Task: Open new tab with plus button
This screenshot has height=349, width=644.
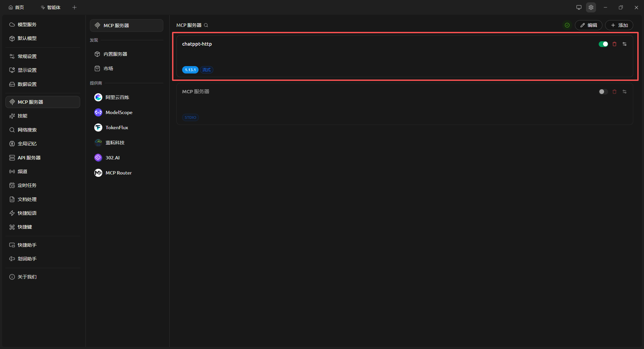Action: click(x=74, y=7)
